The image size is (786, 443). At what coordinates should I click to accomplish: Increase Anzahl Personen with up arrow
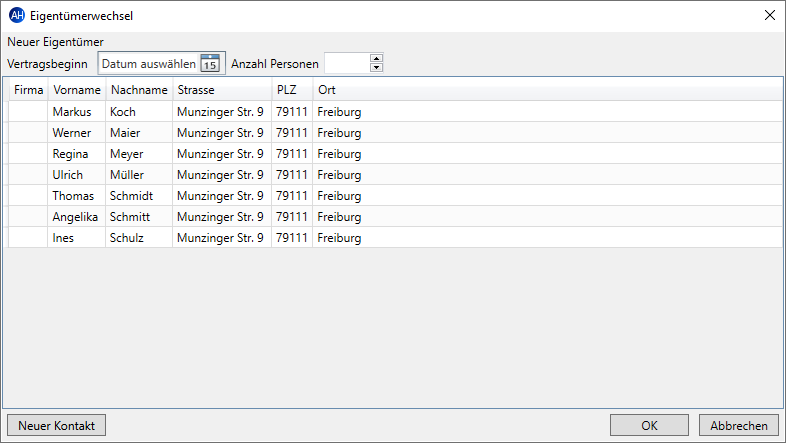click(x=376, y=58)
